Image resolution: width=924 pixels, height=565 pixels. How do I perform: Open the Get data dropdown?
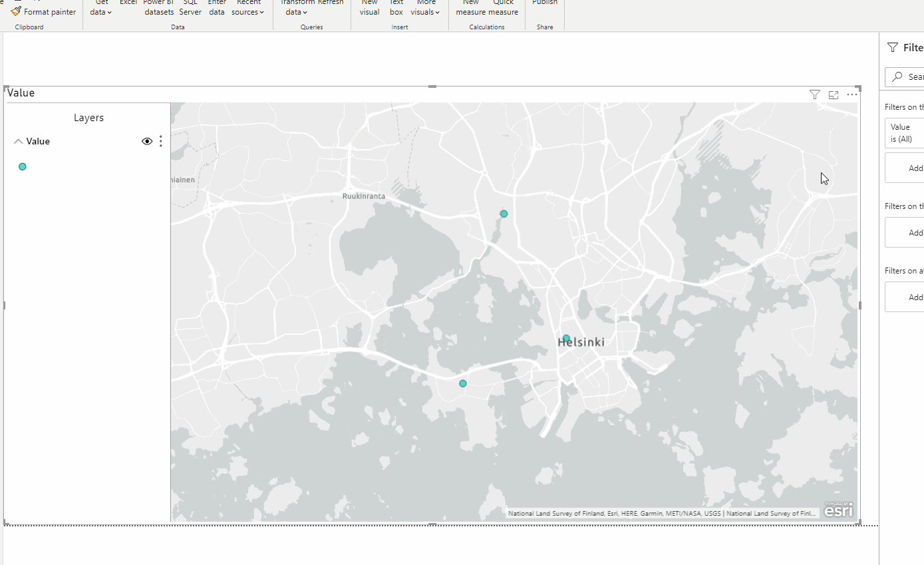pyautogui.click(x=101, y=8)
